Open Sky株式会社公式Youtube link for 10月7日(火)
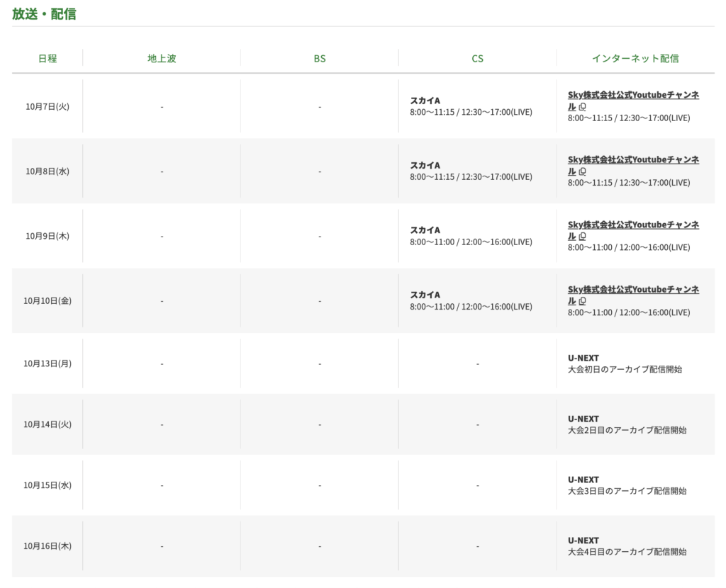726x588 pixels. pos(633,95)
